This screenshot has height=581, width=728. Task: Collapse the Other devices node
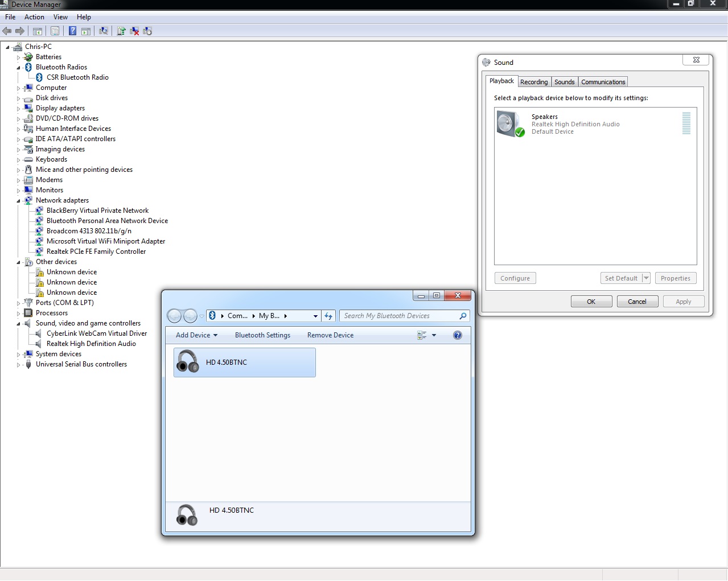[x=18, y=262]
